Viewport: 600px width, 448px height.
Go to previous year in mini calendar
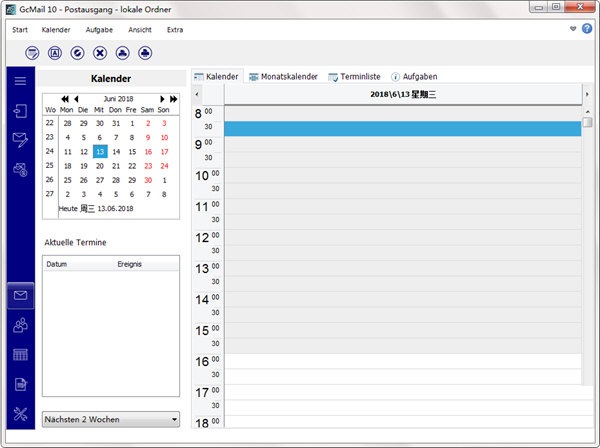click(65, 99)
